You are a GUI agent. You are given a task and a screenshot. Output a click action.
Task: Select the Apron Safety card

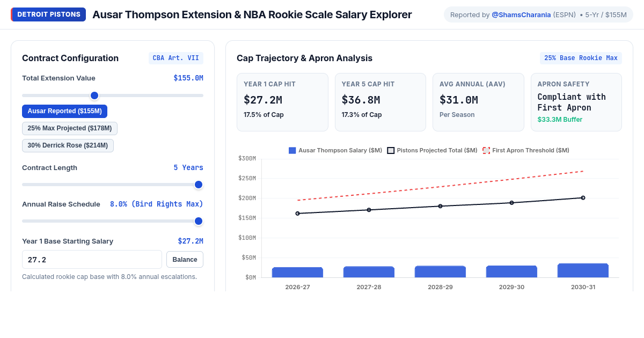(x=576, y=102)
